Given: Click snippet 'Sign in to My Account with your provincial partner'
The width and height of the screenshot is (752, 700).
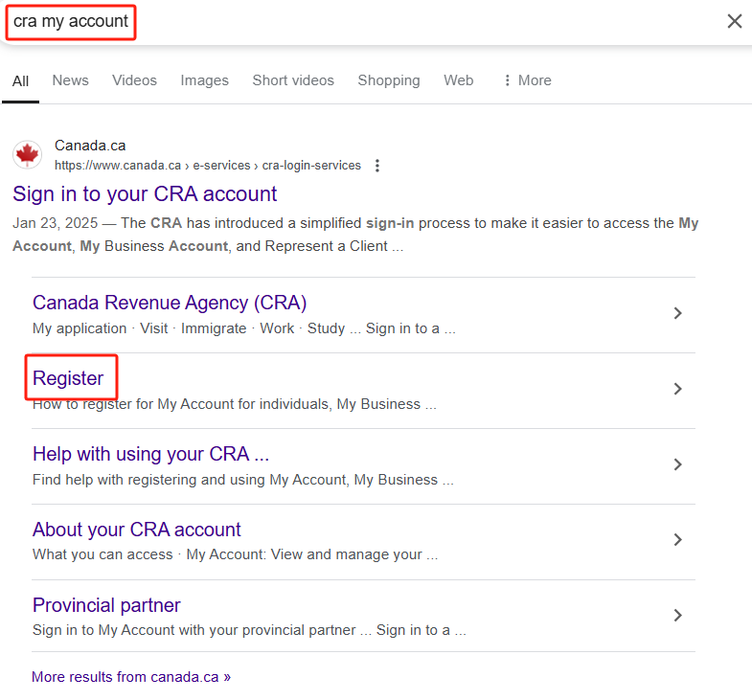Looking at the screenshot, I should [194, 630].
